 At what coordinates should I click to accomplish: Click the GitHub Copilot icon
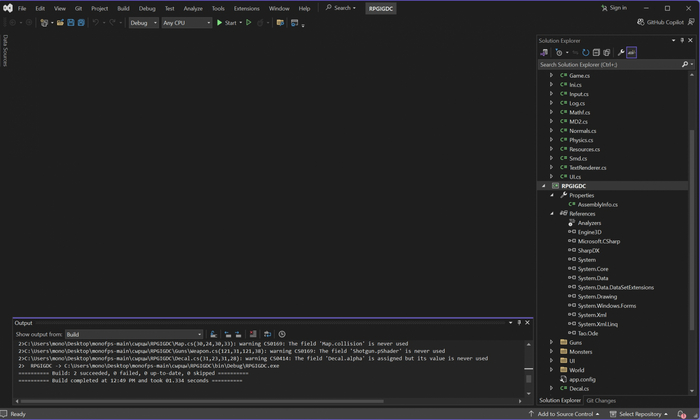point(641,22)
